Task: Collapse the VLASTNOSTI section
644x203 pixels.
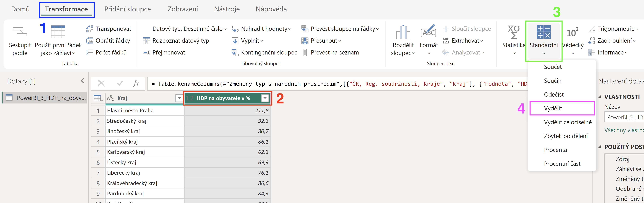Action: click(x=600, y=97)
